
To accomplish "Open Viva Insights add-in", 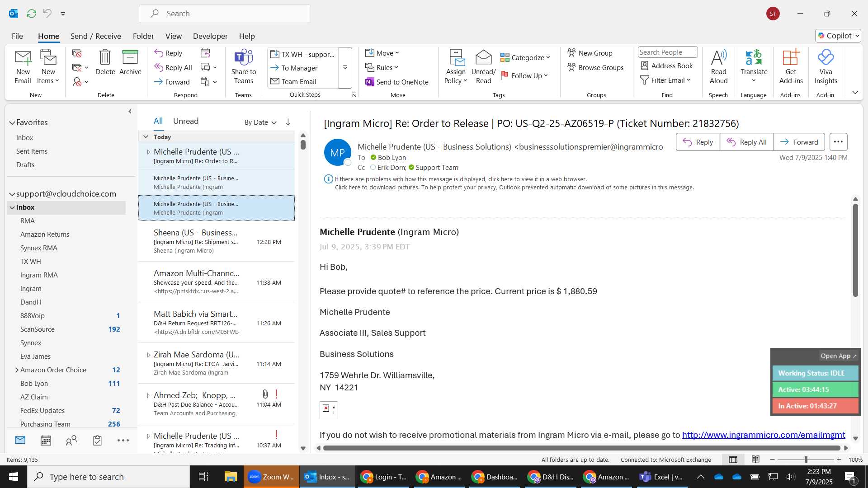I will pos(826,67).
